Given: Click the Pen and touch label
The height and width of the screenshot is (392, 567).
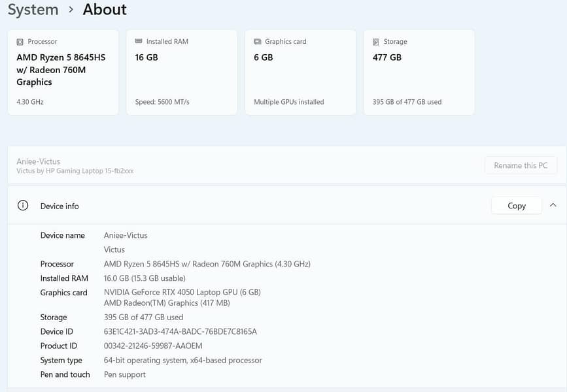Looking at the screenshot, I should [65, 374].
